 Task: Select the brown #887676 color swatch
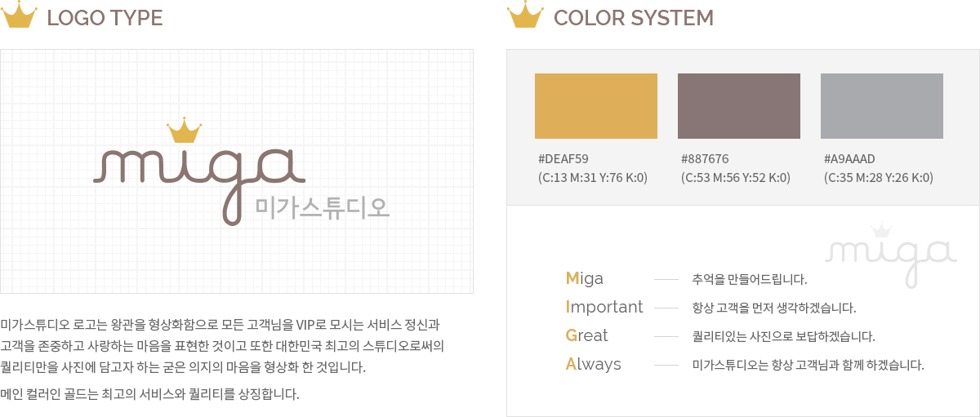[x=739, y=106]
